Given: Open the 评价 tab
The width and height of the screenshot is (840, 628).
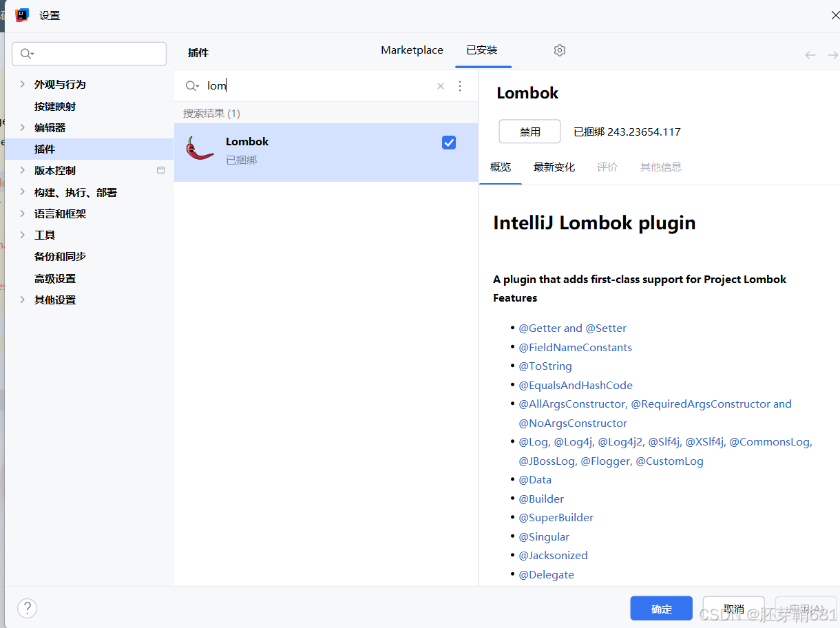Looking at the screenshot, I should [x=607, y=167].
